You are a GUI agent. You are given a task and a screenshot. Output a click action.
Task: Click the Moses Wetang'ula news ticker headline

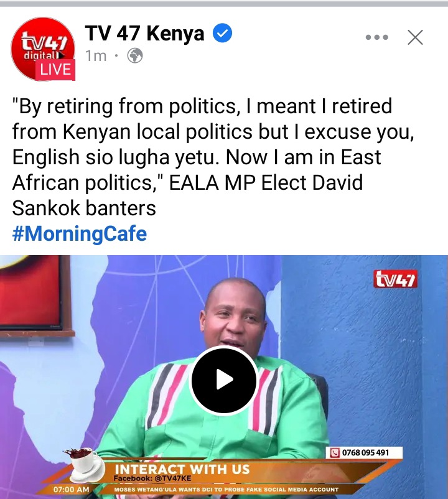point(226,490)
